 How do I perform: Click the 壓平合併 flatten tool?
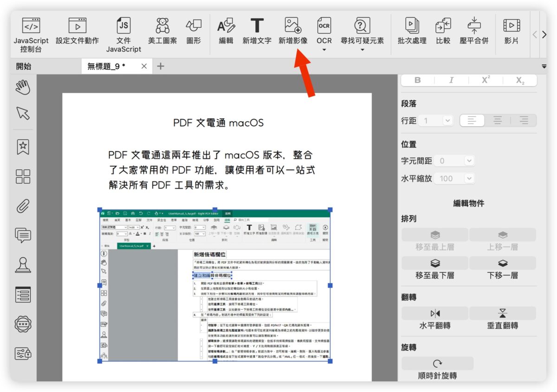pos(474,31)
